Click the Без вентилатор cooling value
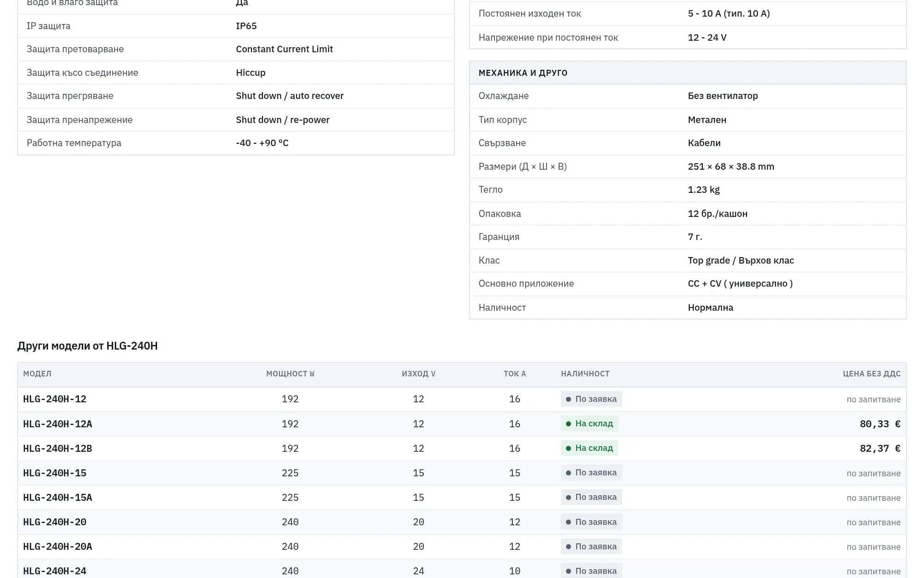The height and width of the screenshot is (578, 924). point(723,96)
